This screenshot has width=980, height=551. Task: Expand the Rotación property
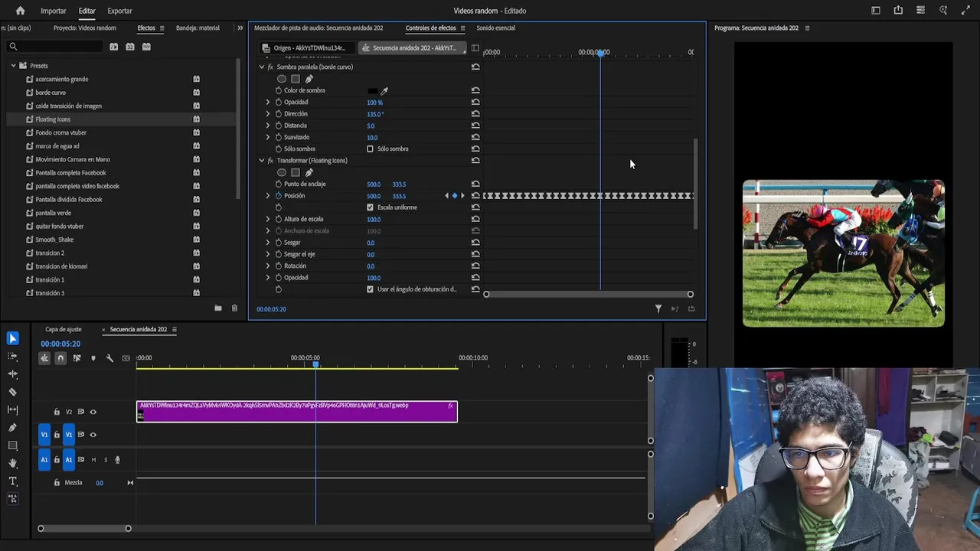(268, 266)
